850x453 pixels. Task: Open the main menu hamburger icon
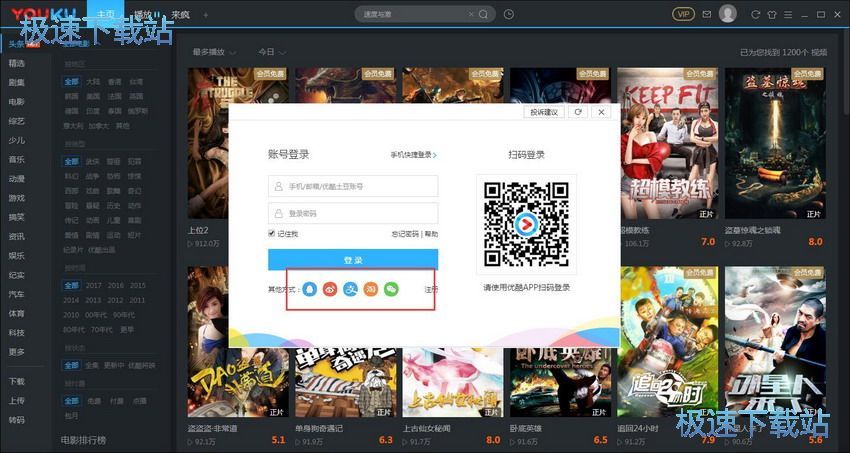789,15
